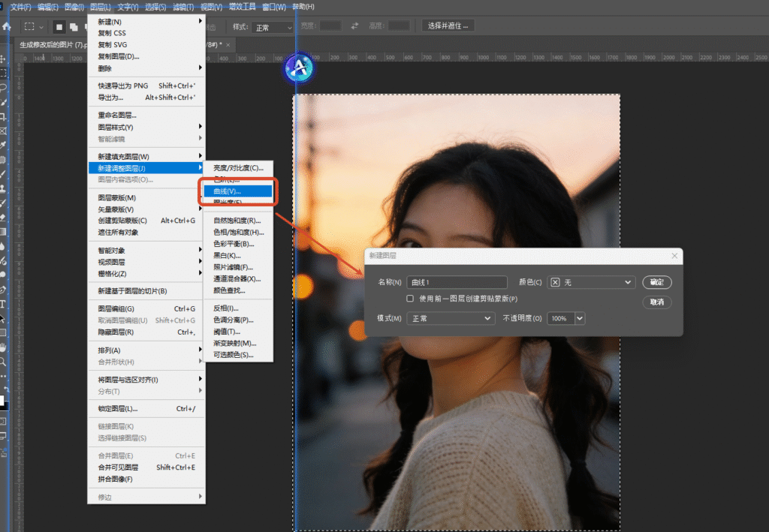Expand the 不透明度 opacity dropdown arrow
The width and height of the screenshot is (769, 532).
click(579, 318)
